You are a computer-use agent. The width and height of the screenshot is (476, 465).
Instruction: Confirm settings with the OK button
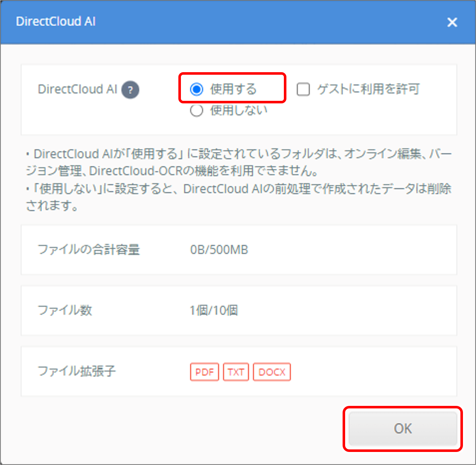pos(402,428)
